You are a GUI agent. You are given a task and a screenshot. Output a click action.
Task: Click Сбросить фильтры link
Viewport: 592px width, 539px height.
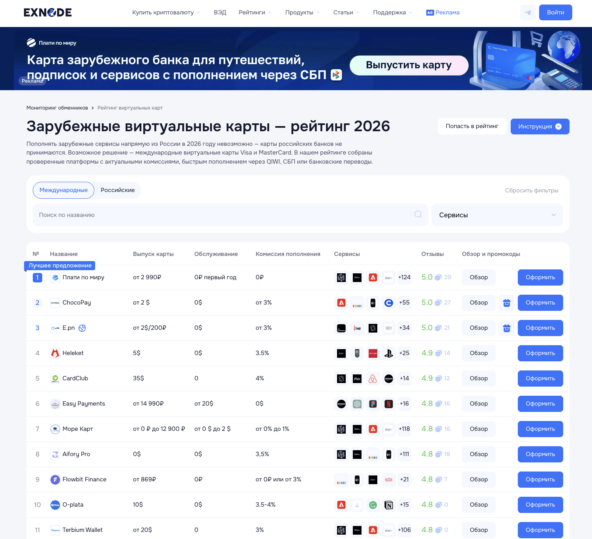pyautogui.click(x=531, y=190)
